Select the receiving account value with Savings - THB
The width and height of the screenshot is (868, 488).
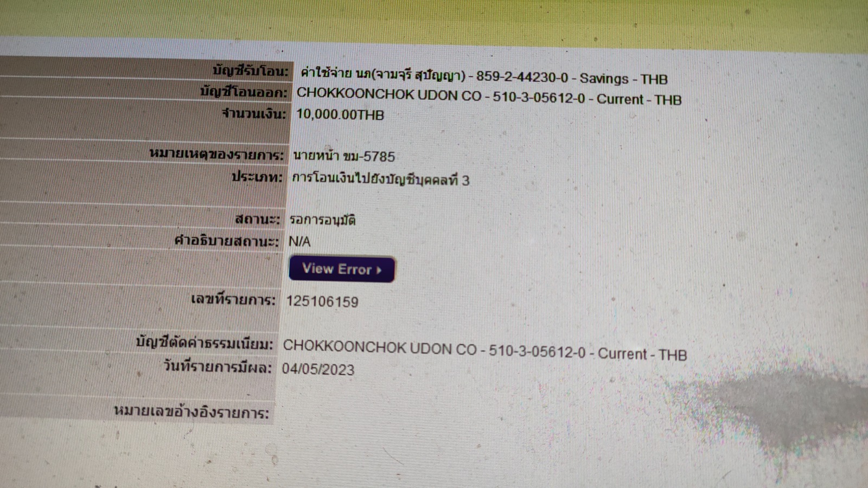[484, 76]
